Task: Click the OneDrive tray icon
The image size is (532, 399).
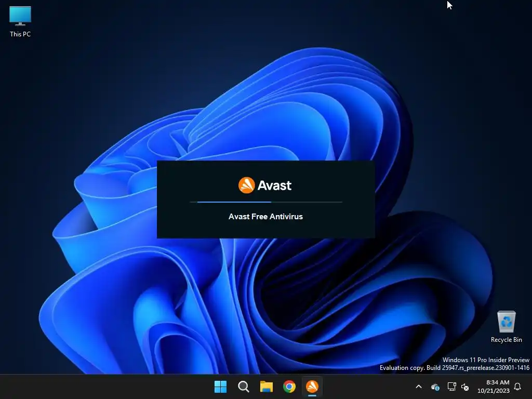Action: pos(435,387)
